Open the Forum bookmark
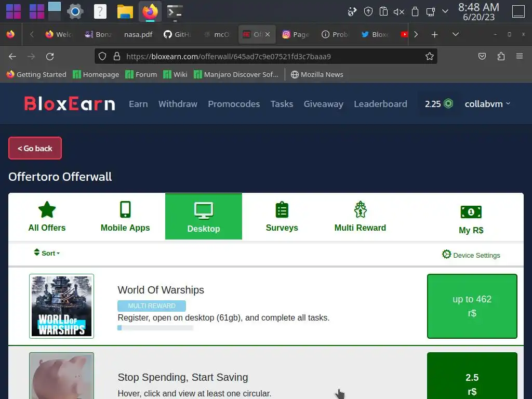The width and height of the screenshot is (532, 399). coord(141,74)
